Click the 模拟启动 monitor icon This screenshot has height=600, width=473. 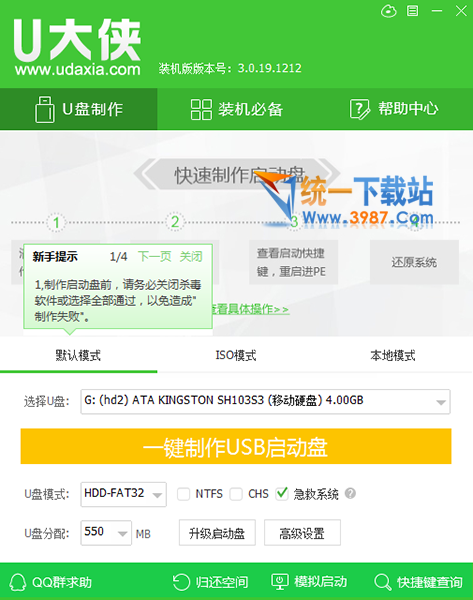[x=280, y=582]
